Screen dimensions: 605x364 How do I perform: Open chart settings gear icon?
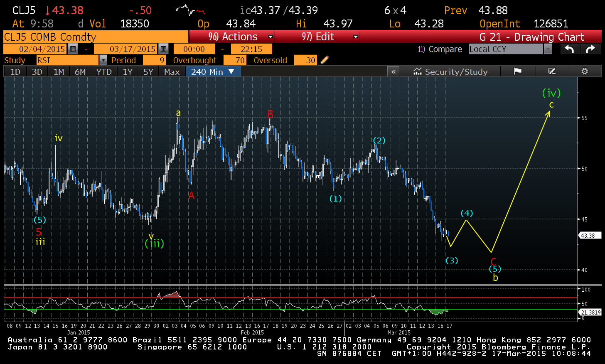click(585, 71)
